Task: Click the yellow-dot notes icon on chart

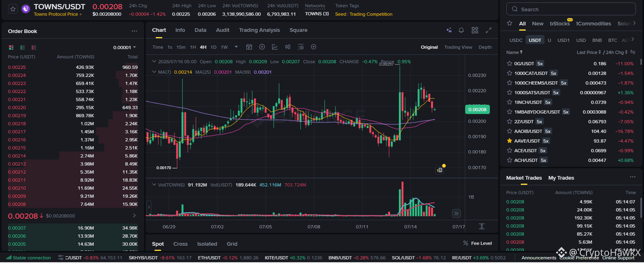Action: click(x=440, y=170)
